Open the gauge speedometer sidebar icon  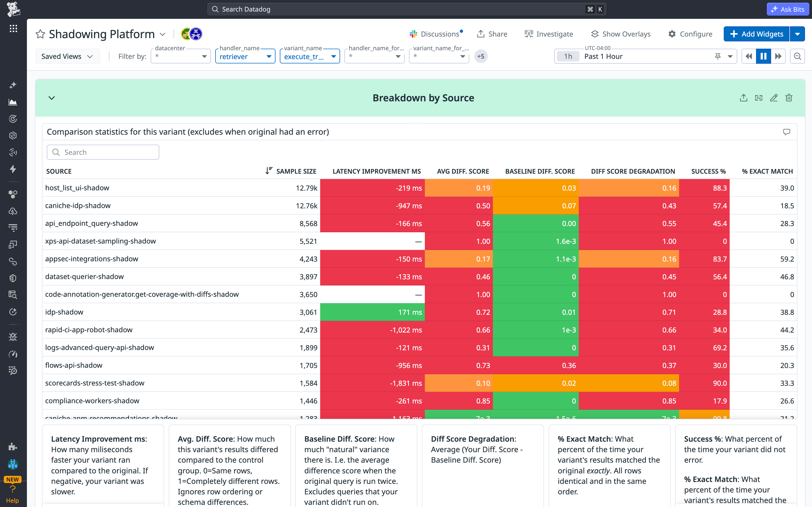tap(13, 354)
